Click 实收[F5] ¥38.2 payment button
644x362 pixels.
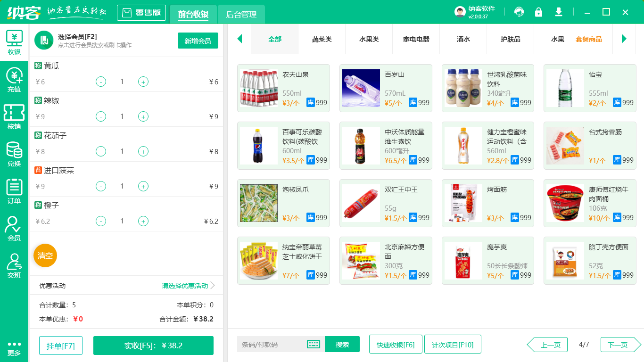click(x=153, y=346)
